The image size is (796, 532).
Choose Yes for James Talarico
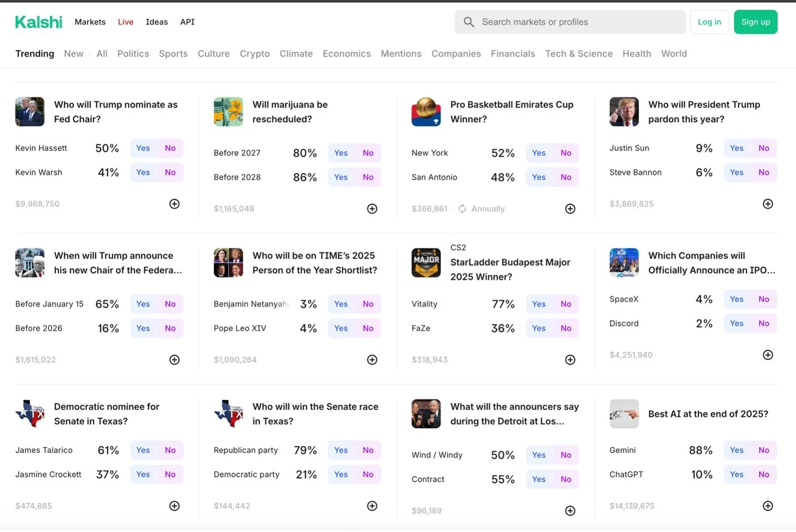click(x=143, y=450)
